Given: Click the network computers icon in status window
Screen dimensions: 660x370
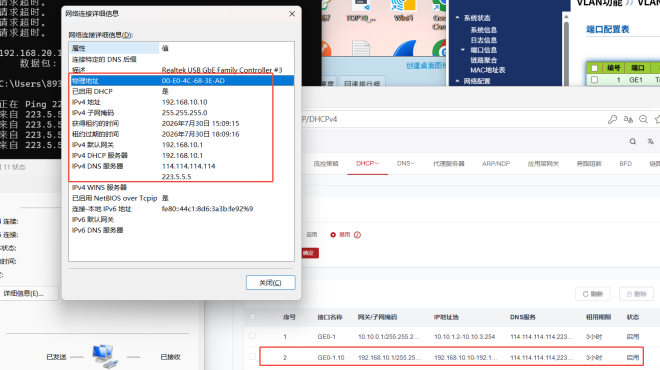Looking at the screenshot, I should point(104,356).
